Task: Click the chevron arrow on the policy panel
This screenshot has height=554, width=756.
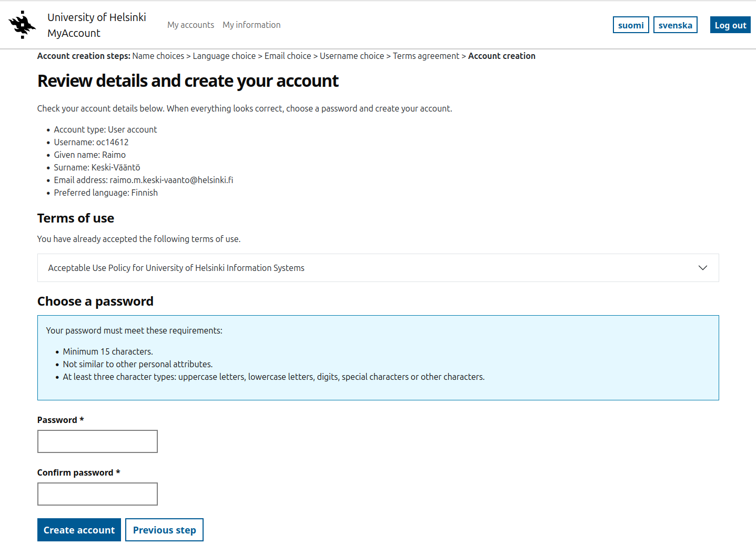Action: [702, 268]
